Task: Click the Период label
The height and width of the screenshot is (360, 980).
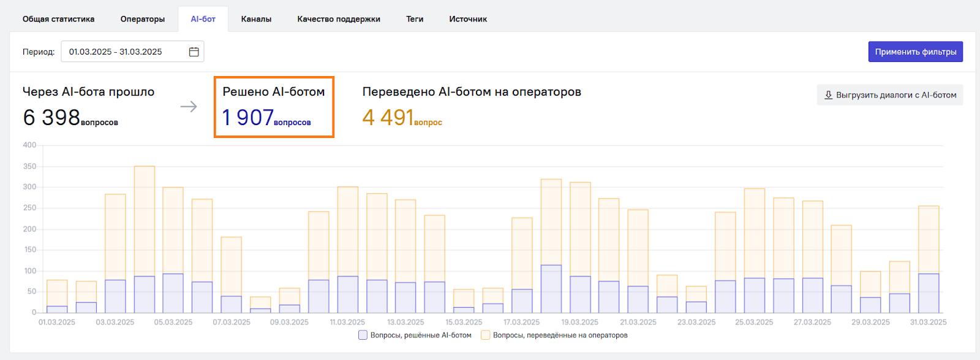Action: (39, 52)
